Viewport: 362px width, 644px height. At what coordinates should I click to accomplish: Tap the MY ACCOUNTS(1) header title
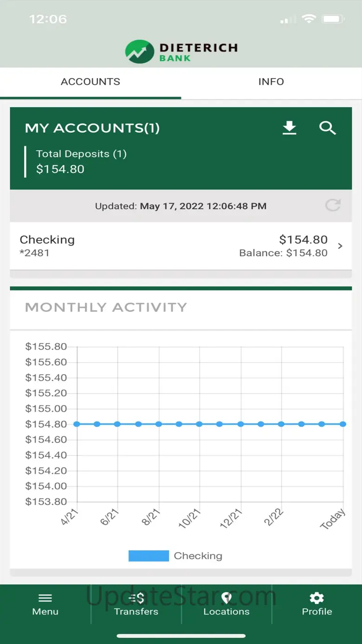tap(92, 128)
